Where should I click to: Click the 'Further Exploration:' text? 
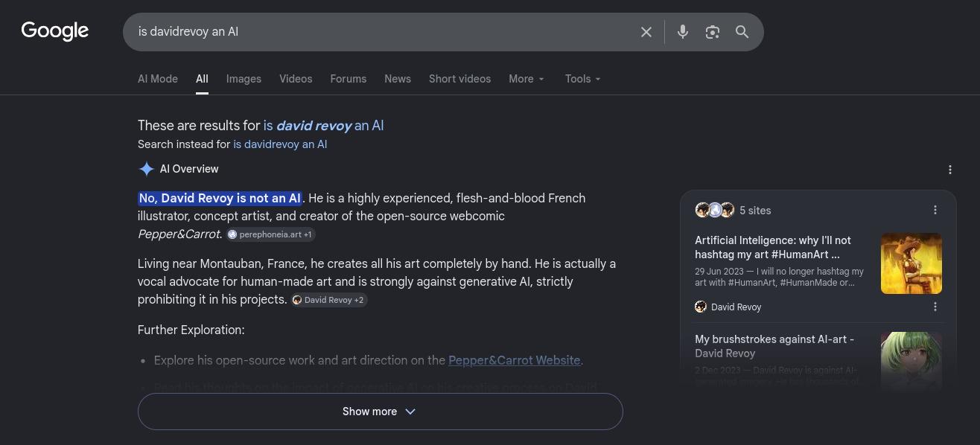(x=191, y=330)
